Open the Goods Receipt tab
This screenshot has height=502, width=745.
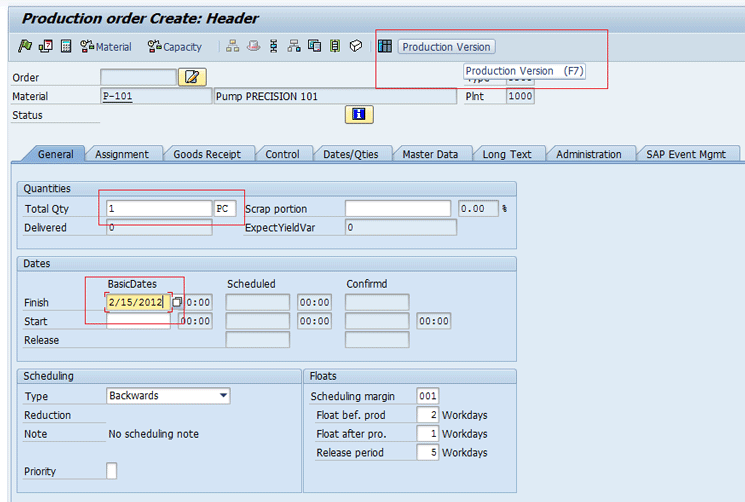coord(207,154)
